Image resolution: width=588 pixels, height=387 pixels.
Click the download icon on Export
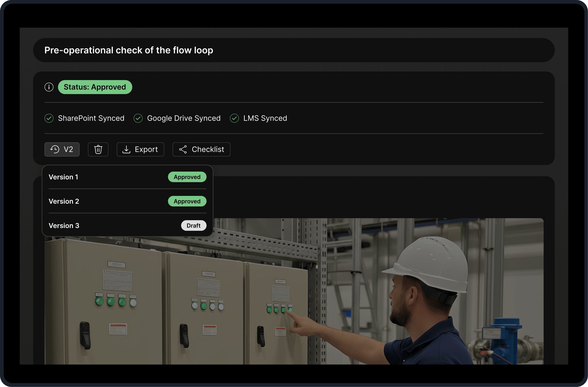[x=126, y=149]
